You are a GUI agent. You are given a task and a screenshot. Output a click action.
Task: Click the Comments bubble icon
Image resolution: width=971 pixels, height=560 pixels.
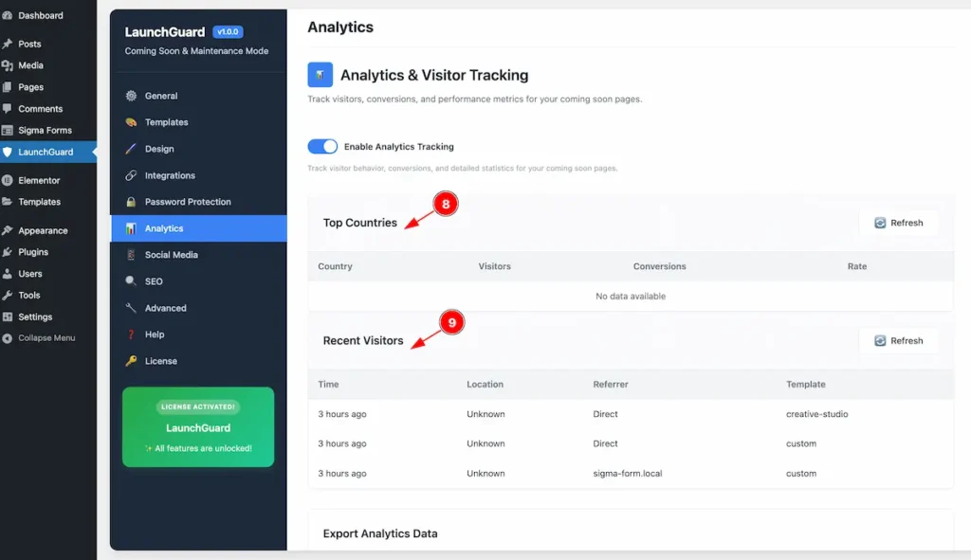tap(8, 109)
